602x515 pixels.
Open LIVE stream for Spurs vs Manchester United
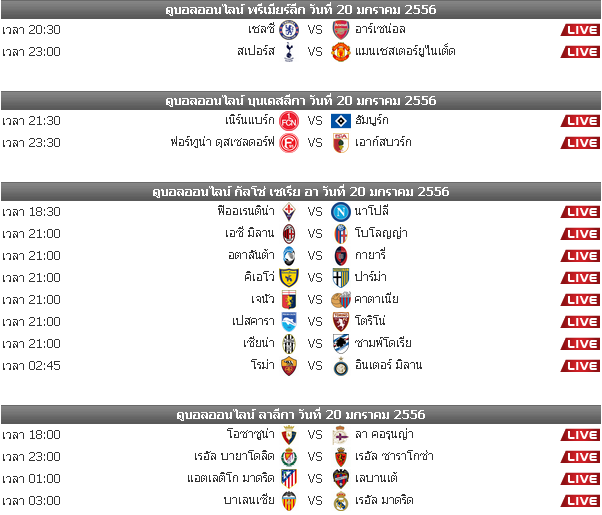[580, 52]
